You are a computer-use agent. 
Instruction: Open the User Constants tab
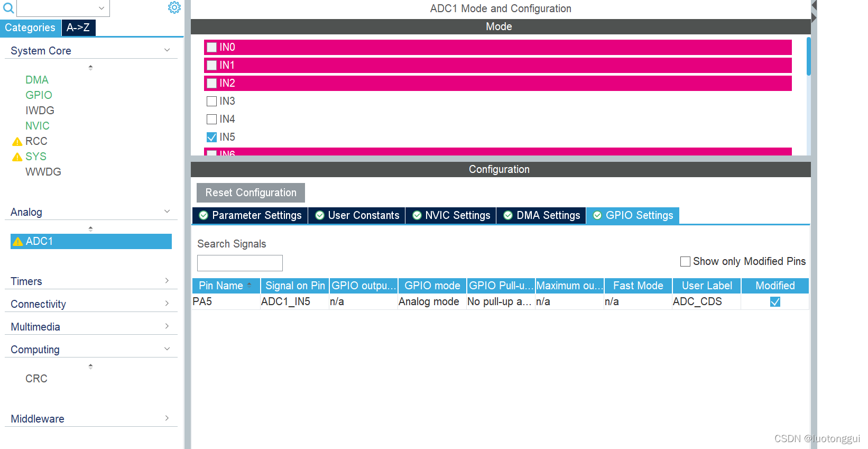[357, 215]
